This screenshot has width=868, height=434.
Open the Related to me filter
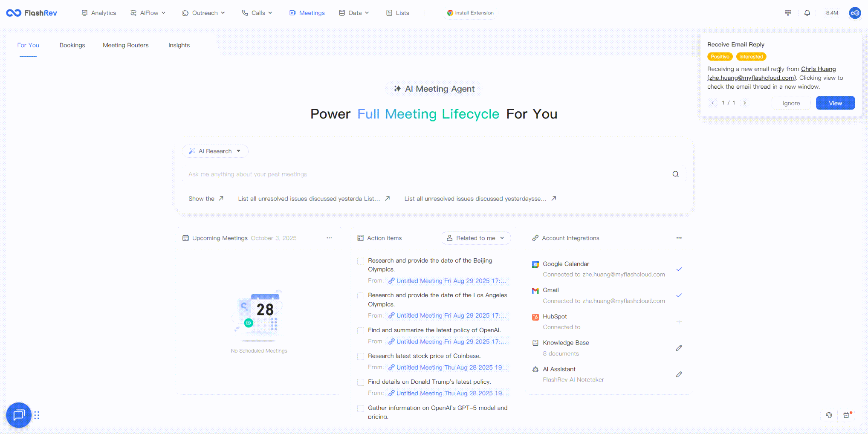click(x=475, y=238)
